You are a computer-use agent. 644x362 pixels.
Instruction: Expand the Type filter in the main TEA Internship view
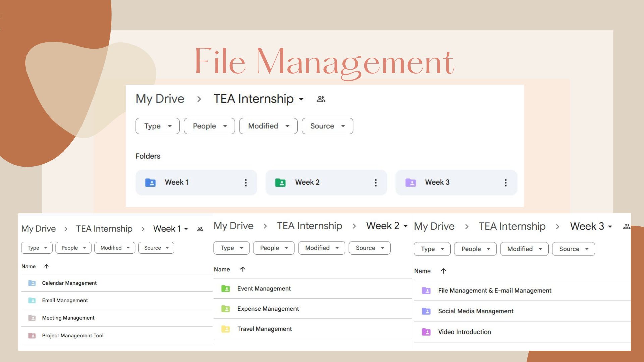[157, 126]
